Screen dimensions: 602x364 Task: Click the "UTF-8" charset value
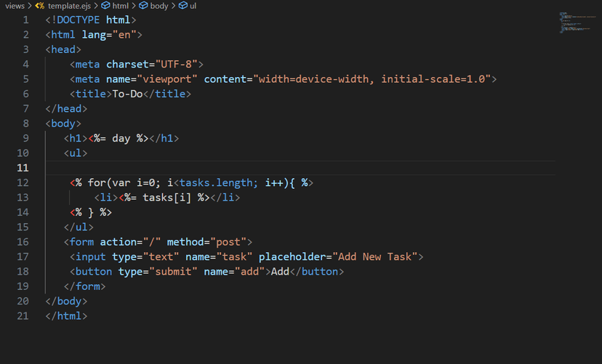(x=176, y=64)
